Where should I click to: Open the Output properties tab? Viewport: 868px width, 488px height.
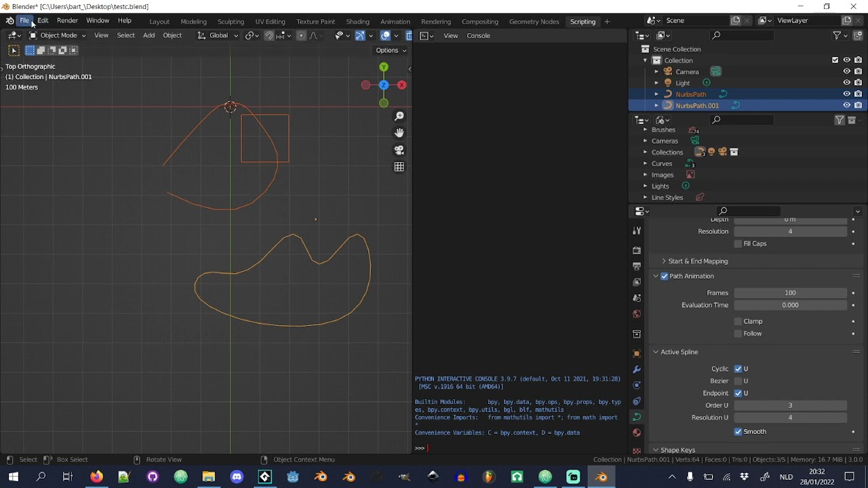[x=637, y=266]
